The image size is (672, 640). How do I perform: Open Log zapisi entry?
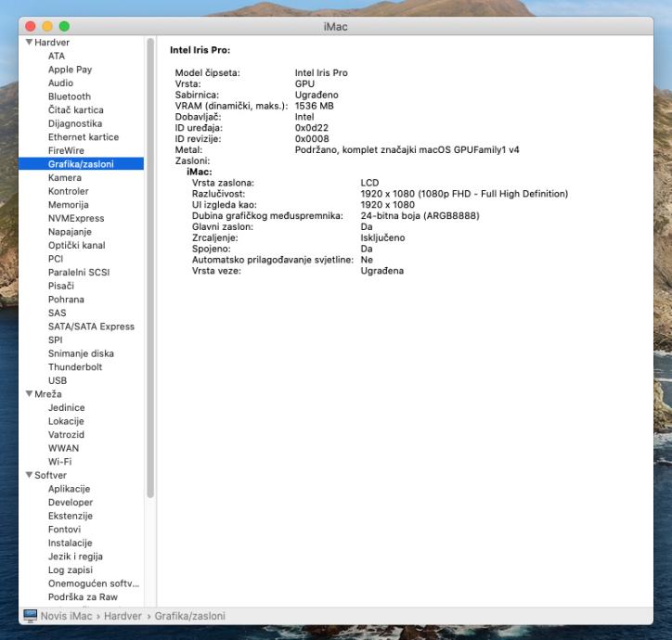[x=71, y=570]
